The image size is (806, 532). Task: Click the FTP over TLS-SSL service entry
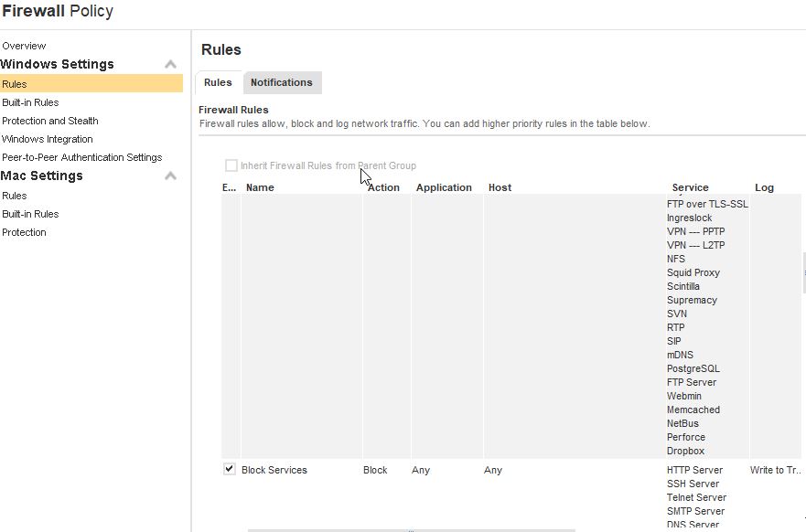coord(707,204)
